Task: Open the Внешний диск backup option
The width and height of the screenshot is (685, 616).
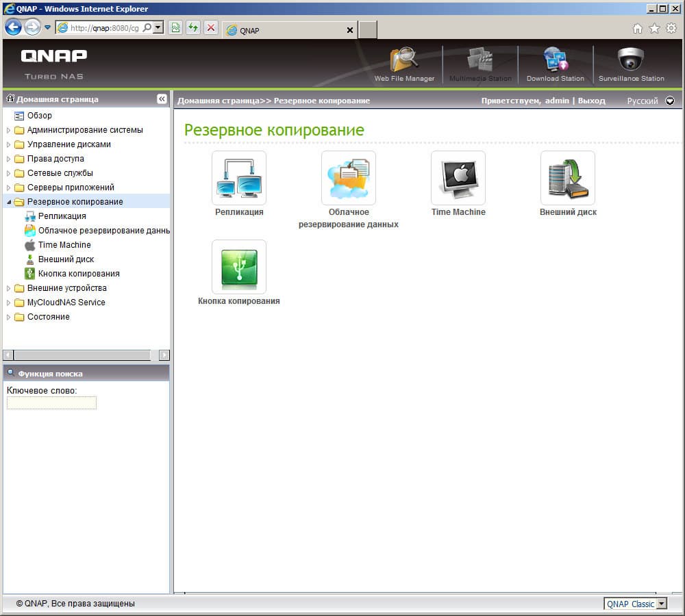Action: click(x=567, y=178)
